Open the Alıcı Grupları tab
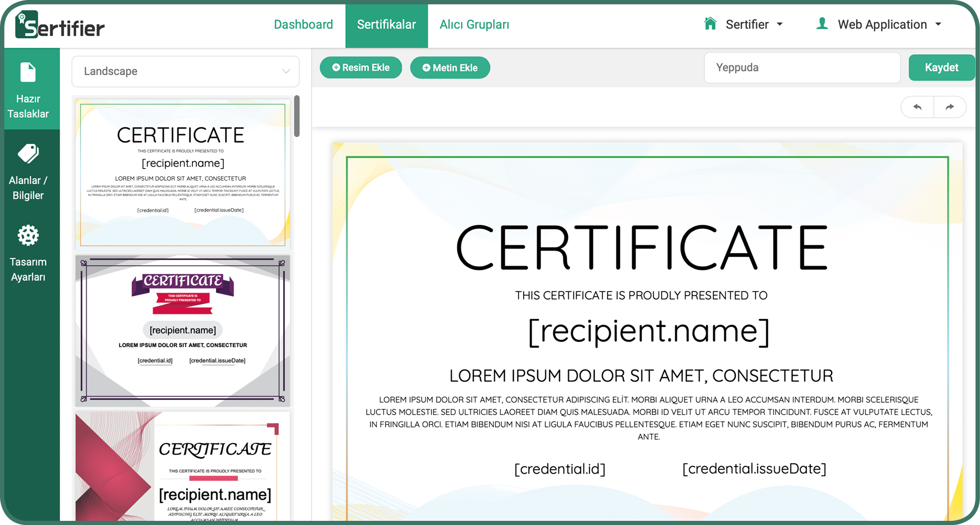This screenshot has width=980, height=525. point(474,24)
